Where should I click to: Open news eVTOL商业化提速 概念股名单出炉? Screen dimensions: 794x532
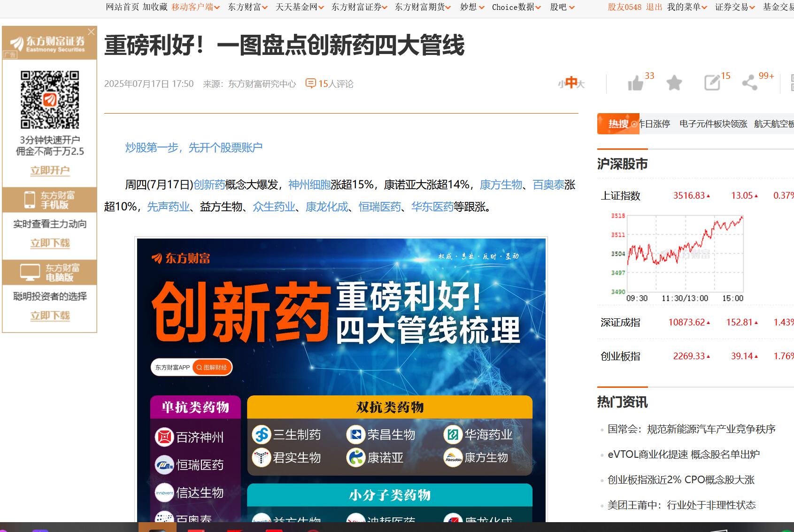[683, 455]
